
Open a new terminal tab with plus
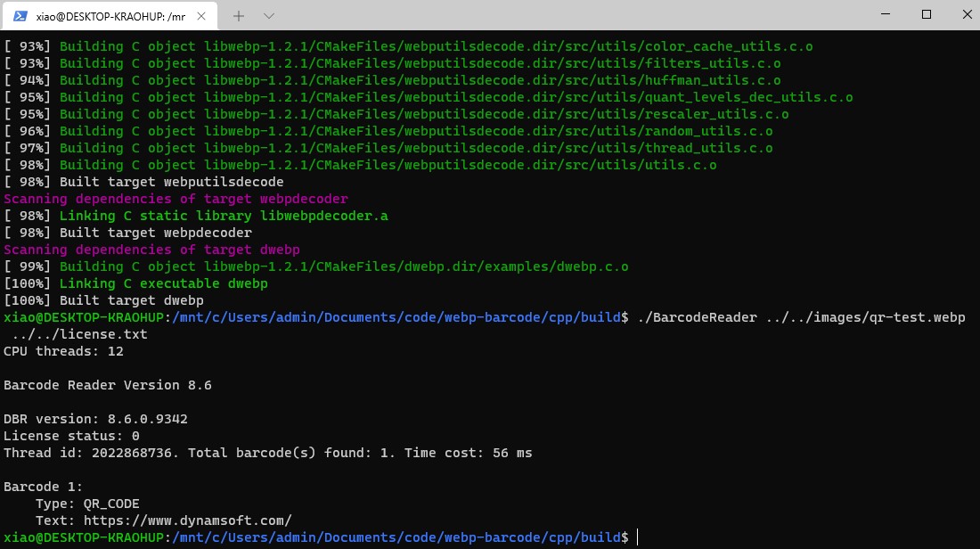pos(239,15)
